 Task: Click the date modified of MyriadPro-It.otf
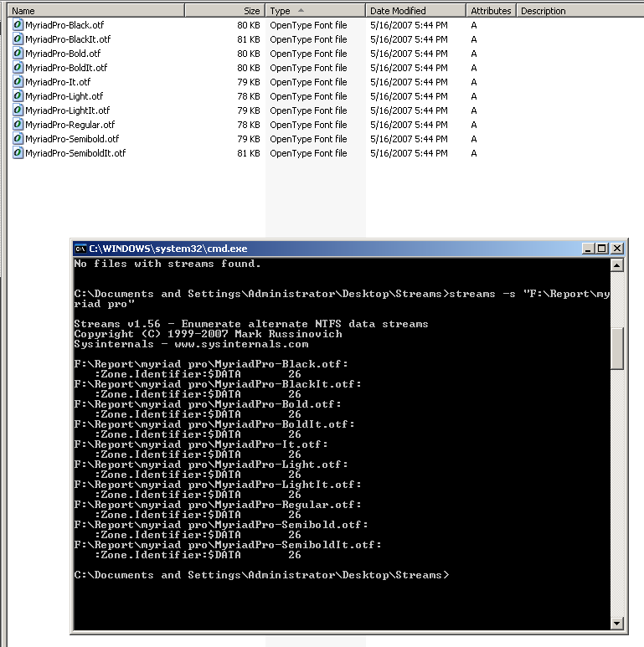[x=409, y=82]
